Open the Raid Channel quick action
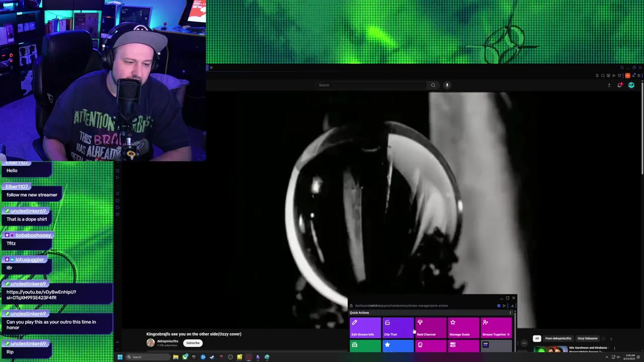644x362 pixels. point(431,327)
